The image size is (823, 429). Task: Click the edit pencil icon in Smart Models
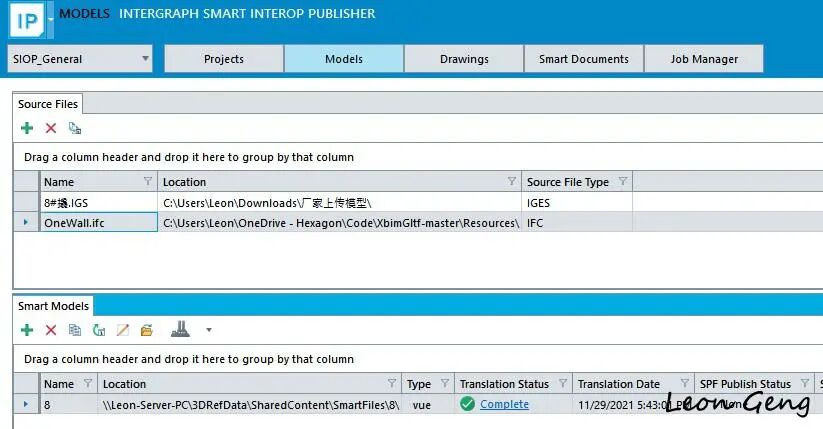123,330
